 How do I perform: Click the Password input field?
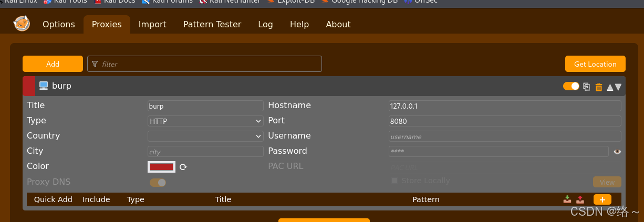tap(500, 152)
